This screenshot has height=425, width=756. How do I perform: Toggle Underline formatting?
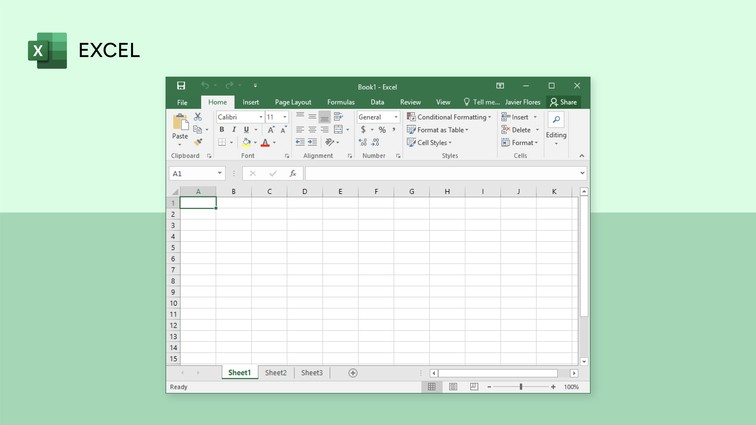[246, 130]
